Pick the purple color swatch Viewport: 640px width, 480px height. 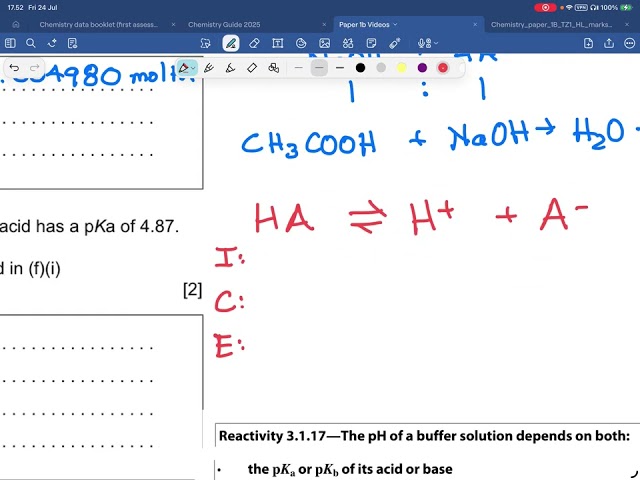pyautogui.click(x=422, y=68)
